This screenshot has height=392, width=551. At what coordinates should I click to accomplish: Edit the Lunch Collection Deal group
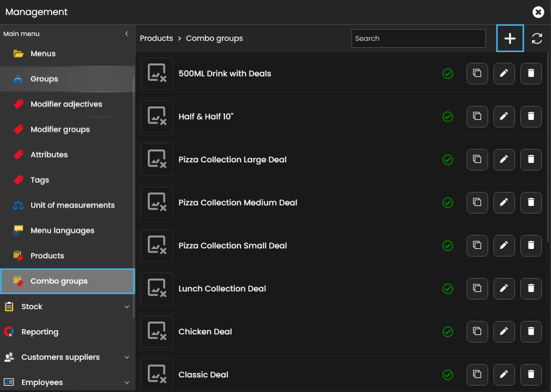click(x=504, y=289)
